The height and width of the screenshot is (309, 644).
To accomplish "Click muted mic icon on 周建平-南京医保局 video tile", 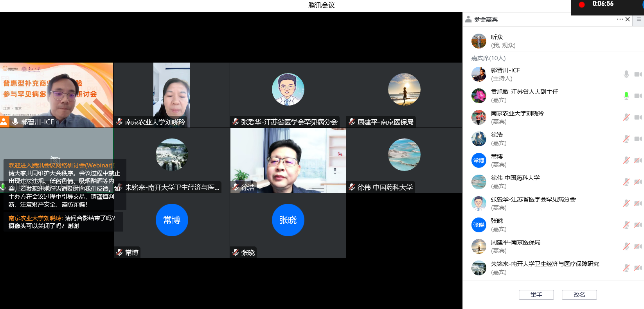I will tap(352, 122).
